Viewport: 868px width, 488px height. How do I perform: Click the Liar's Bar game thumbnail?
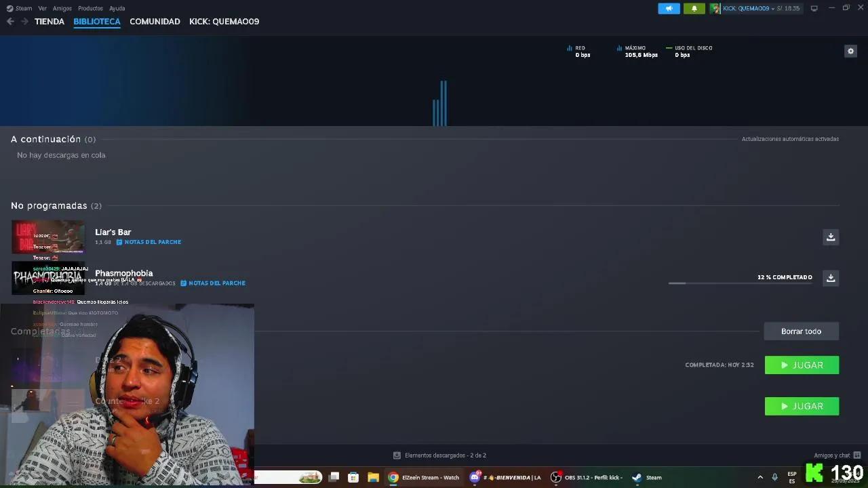coord(48,237)
